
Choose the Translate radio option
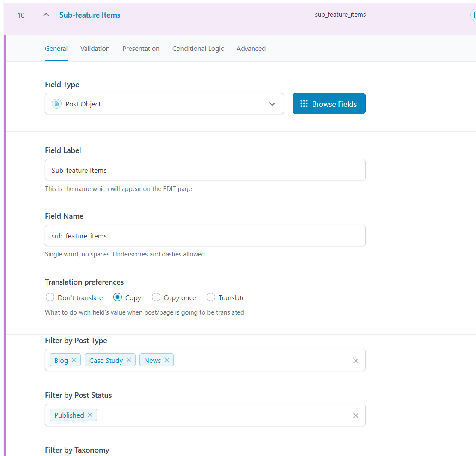[211, 297]
